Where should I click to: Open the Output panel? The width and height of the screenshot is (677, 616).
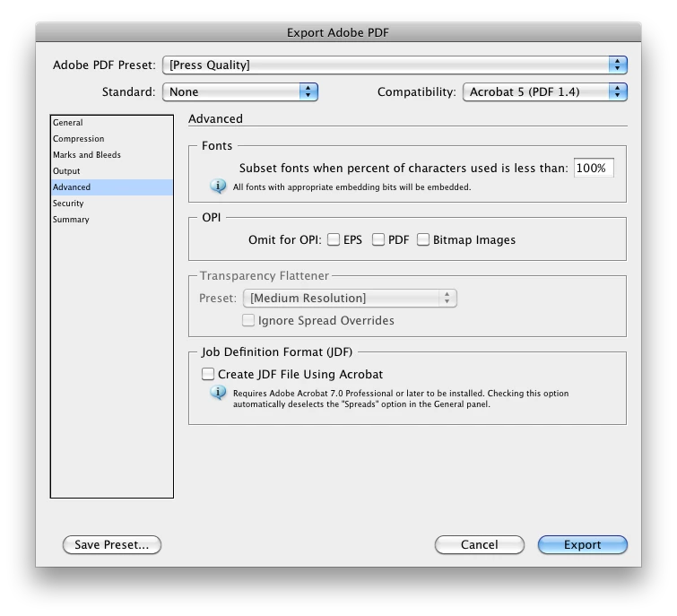pos(112,171)
